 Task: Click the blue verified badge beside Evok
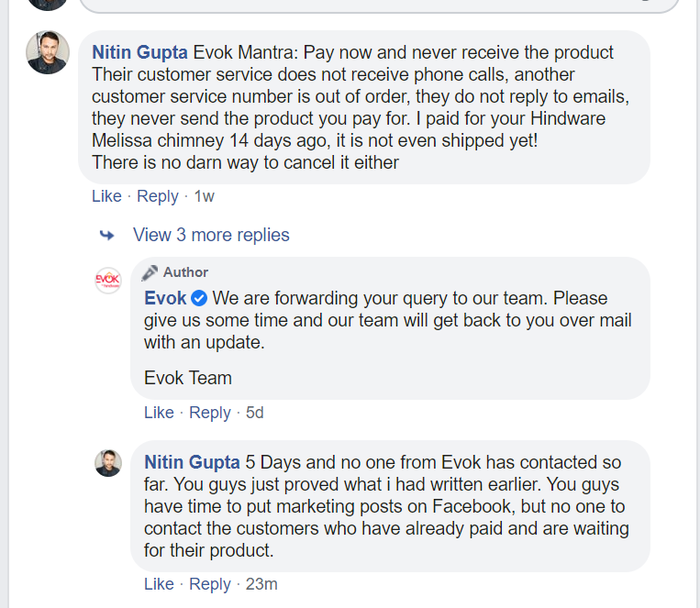(199, 298)
